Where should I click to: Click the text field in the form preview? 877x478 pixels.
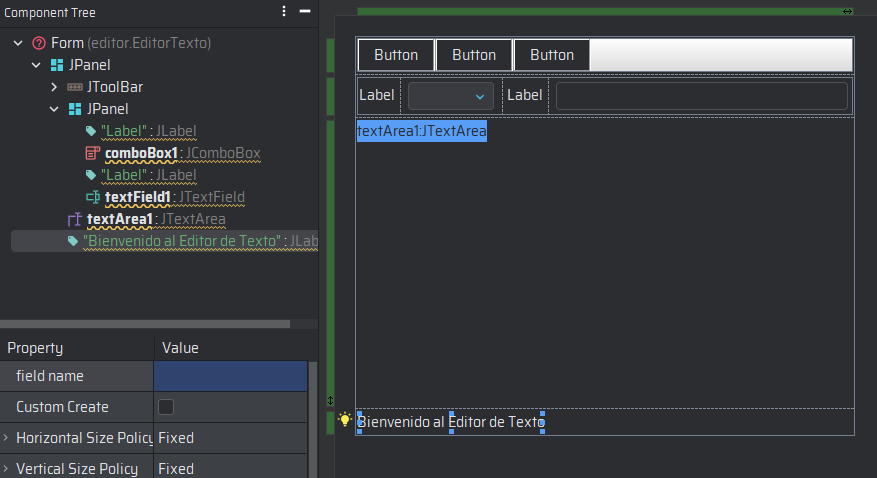702,96
